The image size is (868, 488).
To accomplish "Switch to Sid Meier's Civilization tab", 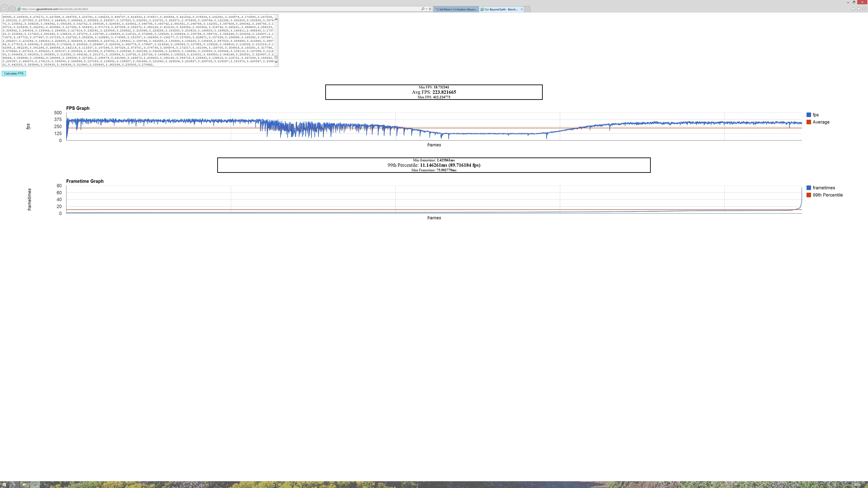I will 456,9.
